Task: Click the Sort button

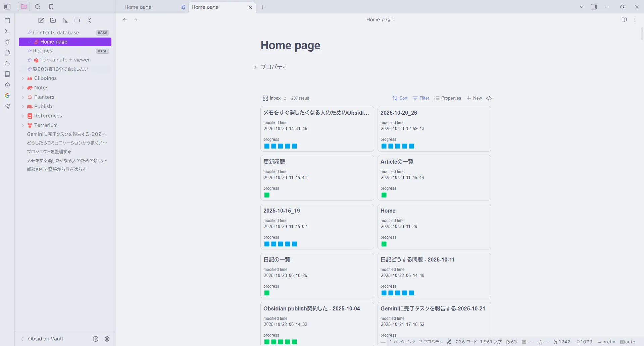Action: pyautogui.click(x=400, y=98)
